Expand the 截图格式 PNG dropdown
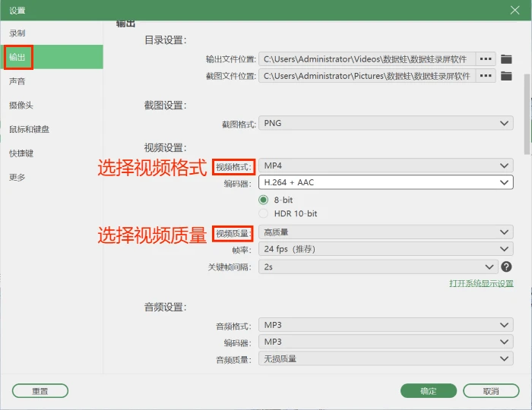 point(386,123)
